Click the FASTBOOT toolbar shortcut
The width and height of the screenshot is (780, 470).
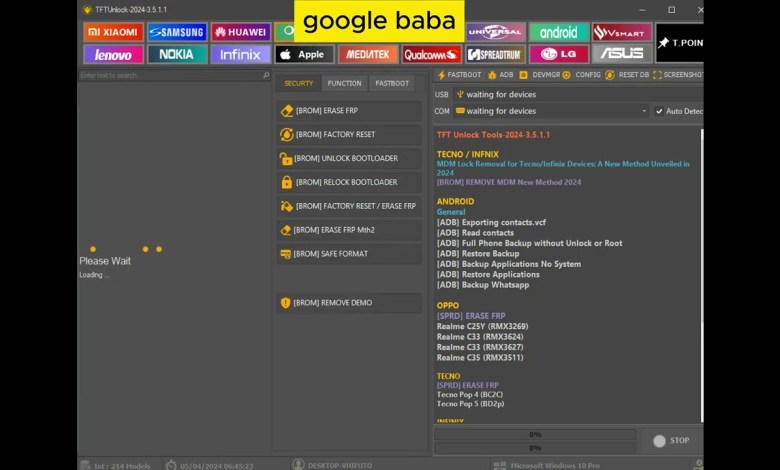(460, 75)
